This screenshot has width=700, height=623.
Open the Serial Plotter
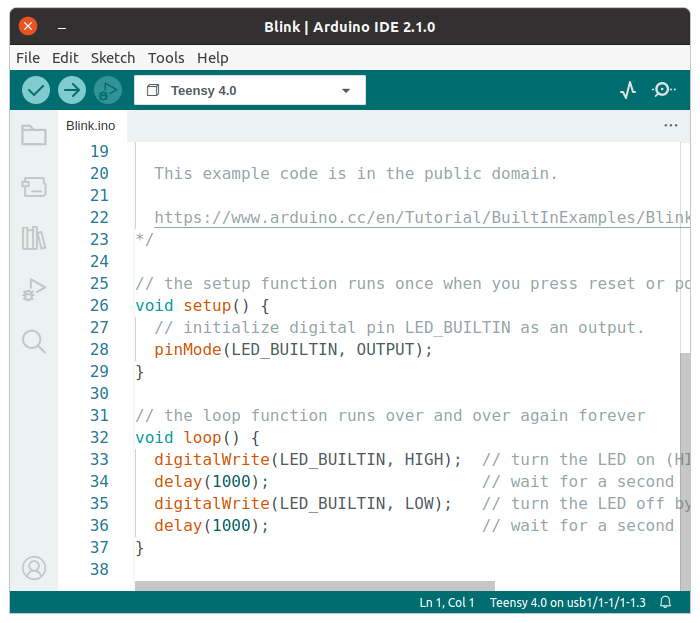click(x=628, y=90)
